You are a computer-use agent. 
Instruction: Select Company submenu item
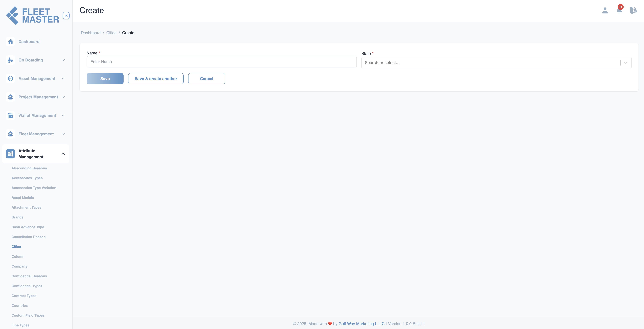(19, 266)
